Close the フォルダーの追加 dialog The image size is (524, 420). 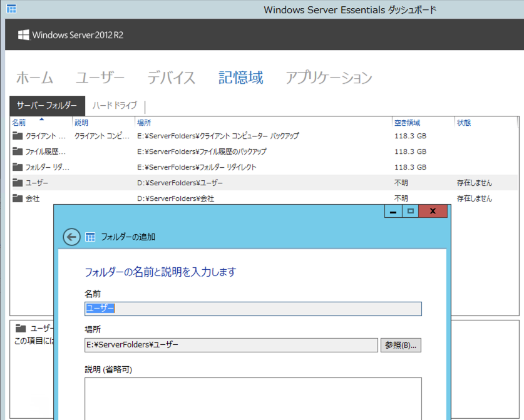[x=433, y=211]
